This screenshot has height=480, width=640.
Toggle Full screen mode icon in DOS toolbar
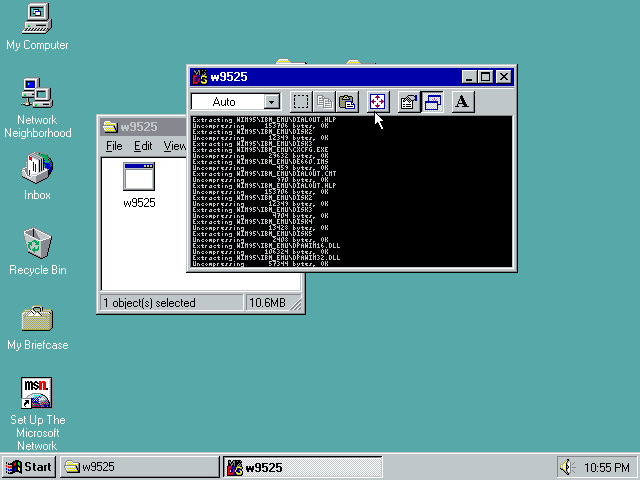pos(377,102)
